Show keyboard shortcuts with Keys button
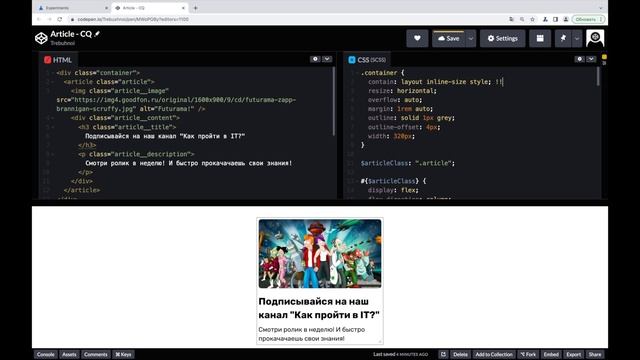Viewport: 640px width, 360px height. [123, 354]
